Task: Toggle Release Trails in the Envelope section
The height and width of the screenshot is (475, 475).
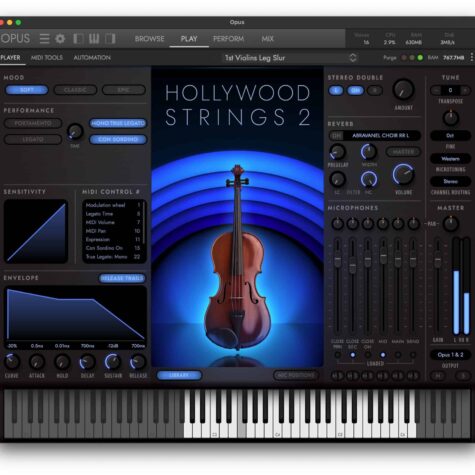Action: click(122, 278)
